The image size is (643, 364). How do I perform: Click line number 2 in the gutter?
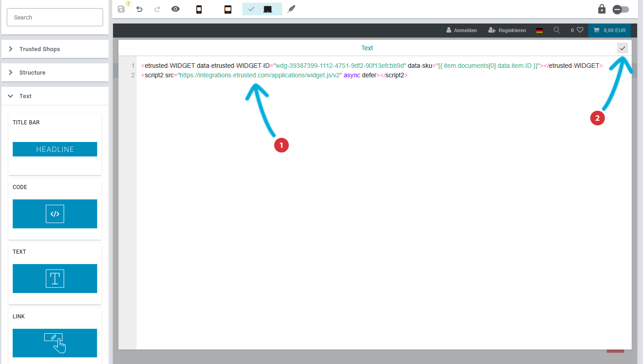point(133,75)
